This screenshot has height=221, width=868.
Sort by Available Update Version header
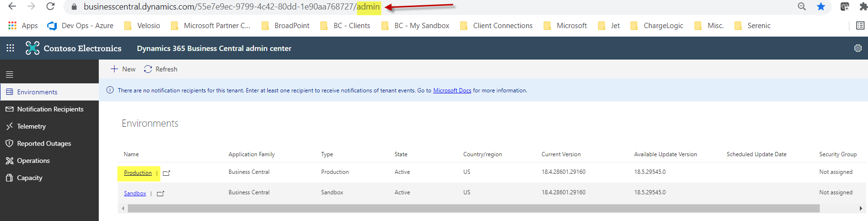[x=666, y=154]
